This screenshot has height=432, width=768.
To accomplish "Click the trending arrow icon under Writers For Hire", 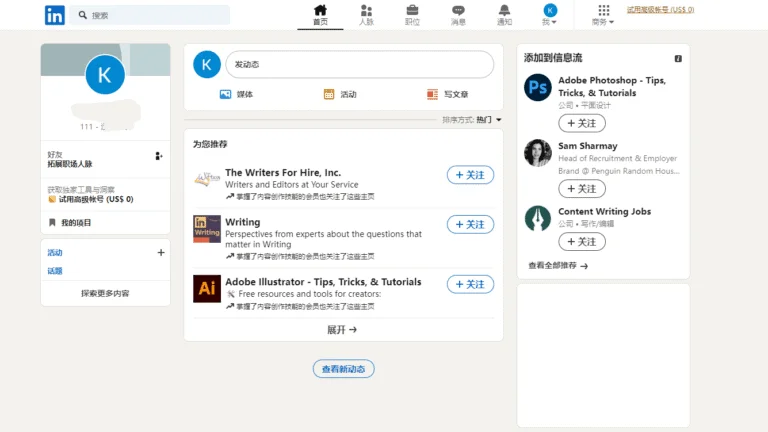I will point(230,196).
